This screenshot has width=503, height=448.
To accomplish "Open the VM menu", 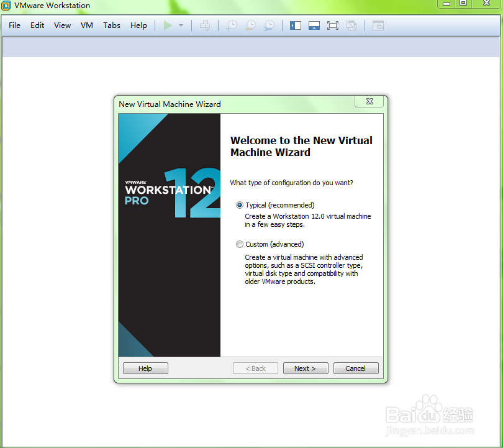I will 86,25.
